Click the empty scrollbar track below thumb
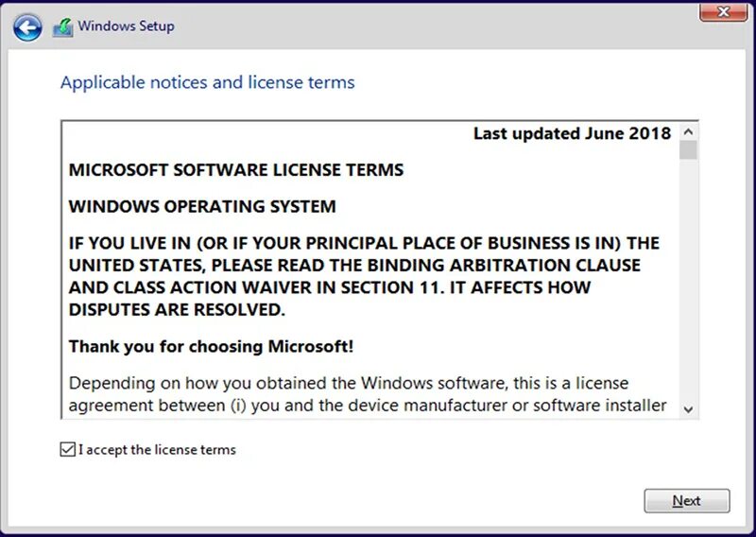 point(688,284)
